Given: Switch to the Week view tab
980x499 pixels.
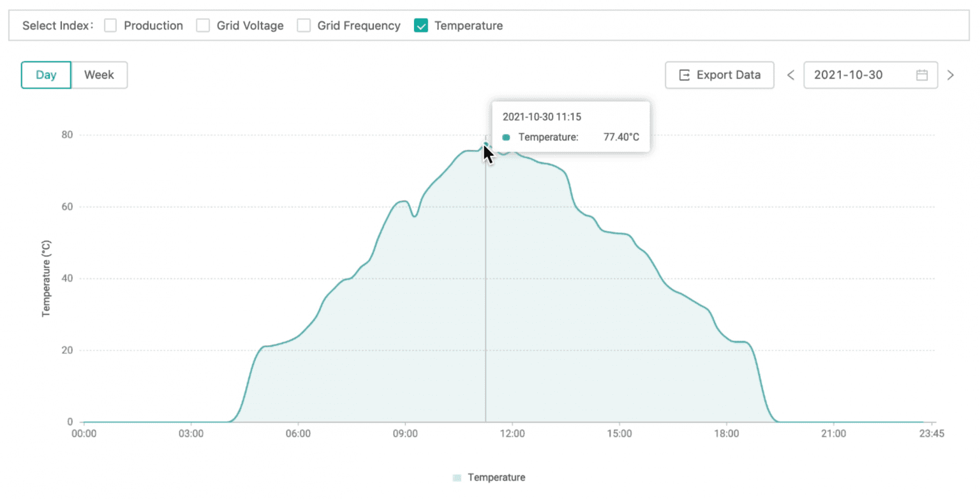Looking at the screenshot, I should [99, 75].
